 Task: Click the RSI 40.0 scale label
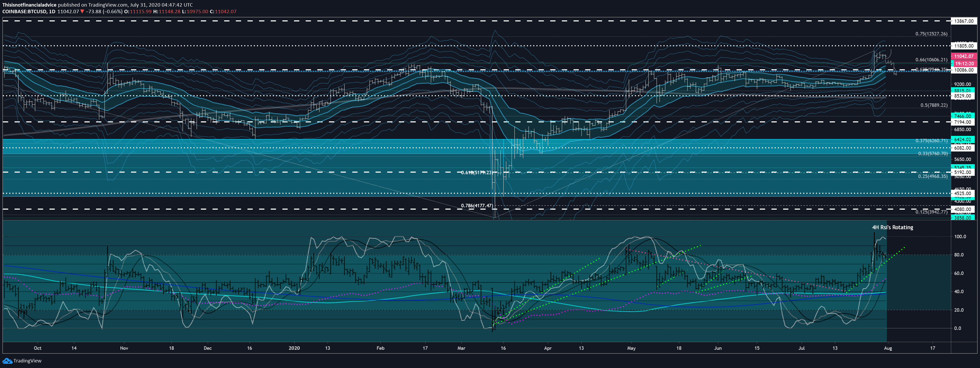[959, 292]
